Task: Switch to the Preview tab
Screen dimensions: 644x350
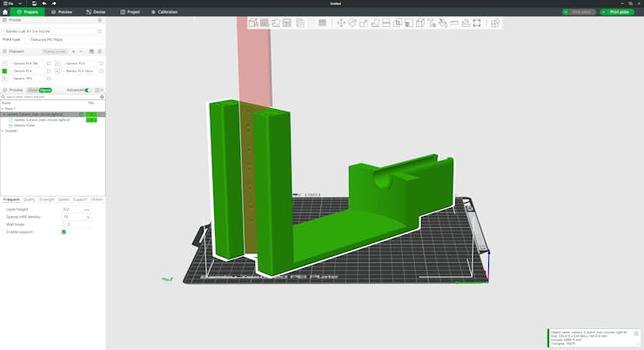Action: [62, 12]
